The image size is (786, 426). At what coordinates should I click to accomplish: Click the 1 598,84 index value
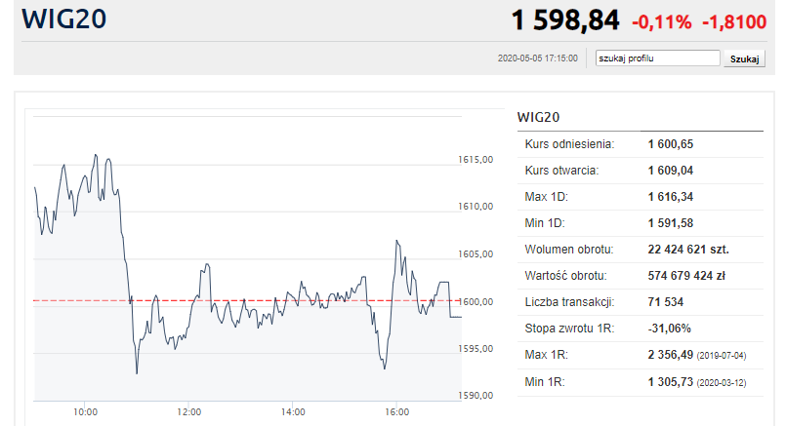pos(565,21)
